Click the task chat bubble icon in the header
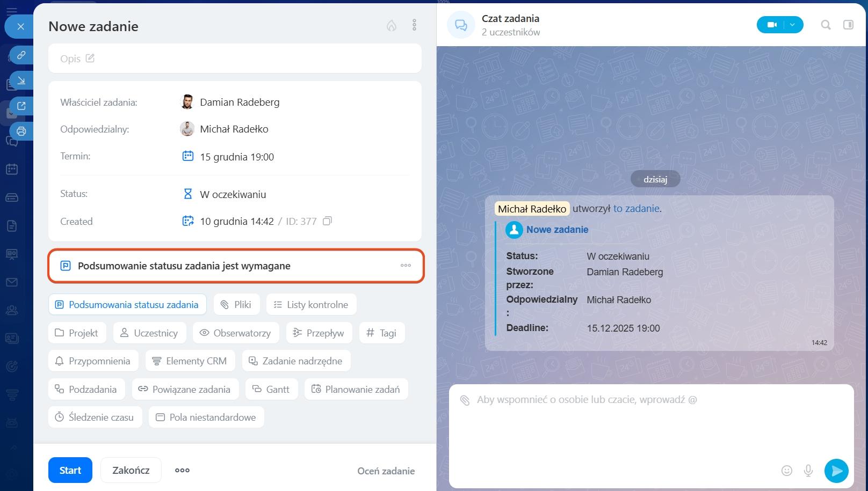Image resolution: width=868 pixels, height=491 pixels. click(461, 25)
